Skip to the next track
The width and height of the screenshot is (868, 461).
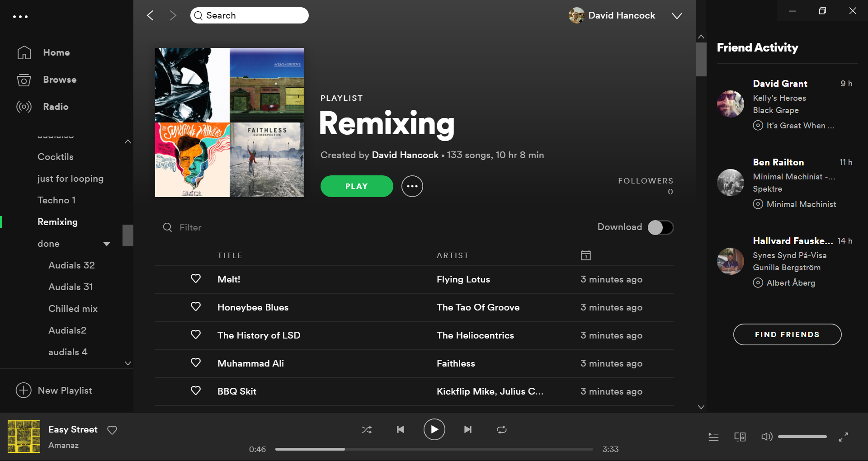(x=468, y=429)
